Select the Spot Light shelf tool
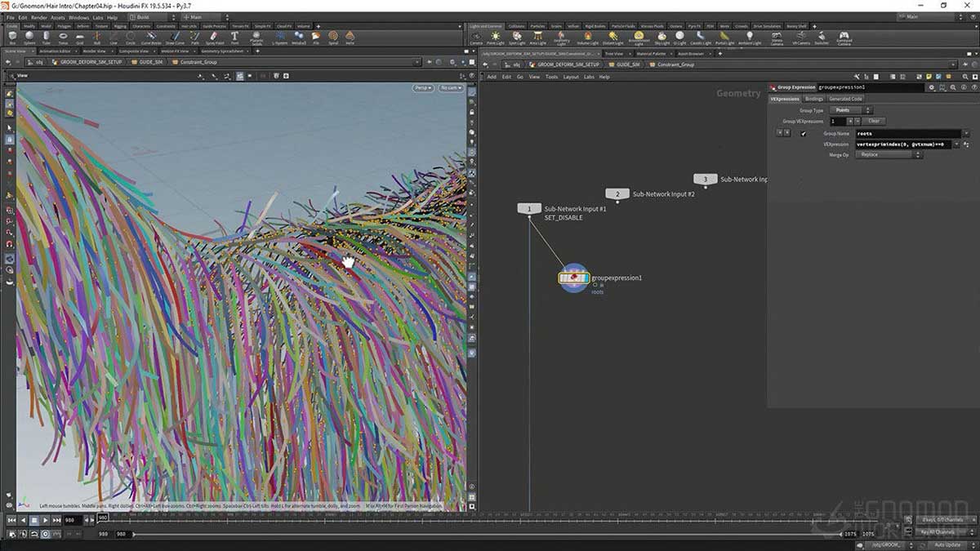Screen dimensions: 980x551 coord(517,36)
